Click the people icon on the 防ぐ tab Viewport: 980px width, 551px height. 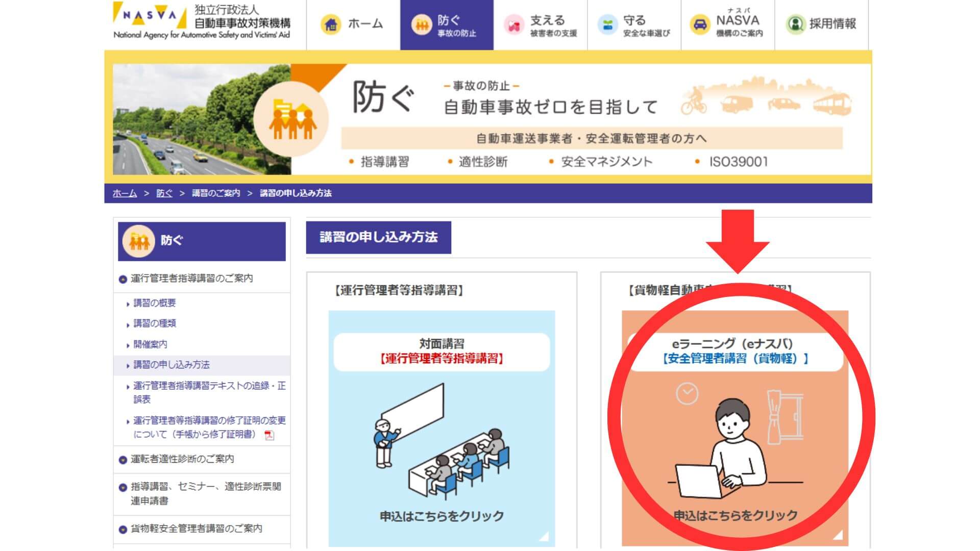(x=422, y=24)
